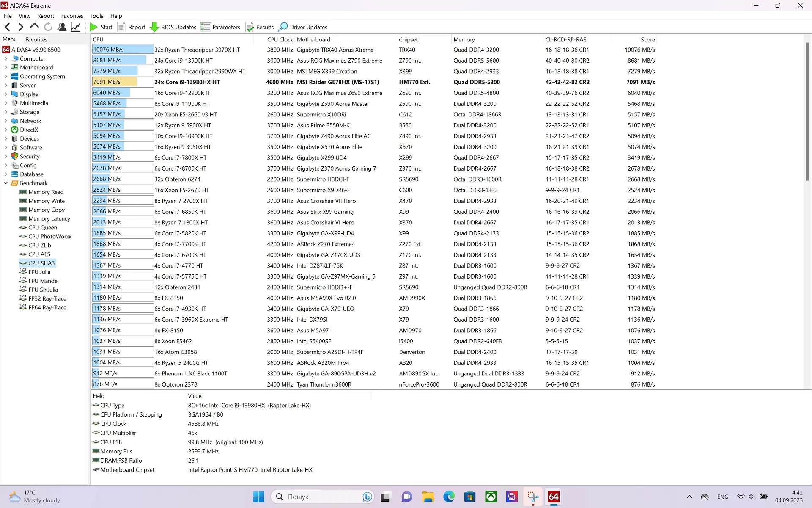Select the highlighted Core i9-13980HX row
Image resolution: width=812 pixels, height=508 pixels.
tap(374, 82)
